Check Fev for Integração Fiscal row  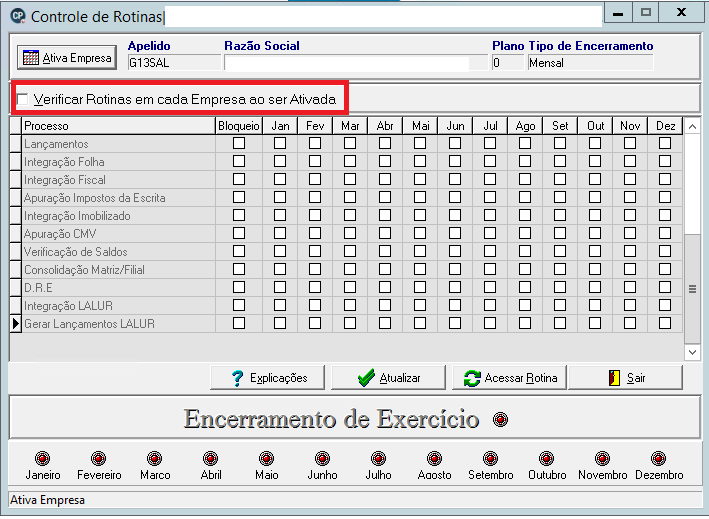pos(315,179)
